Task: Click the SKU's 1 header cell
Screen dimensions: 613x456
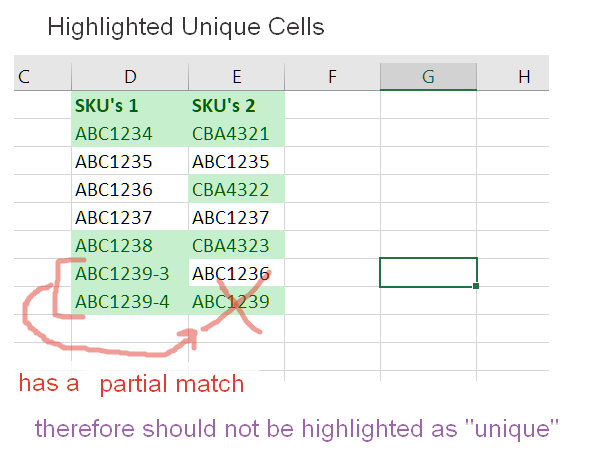Action: tap(130, 105)
